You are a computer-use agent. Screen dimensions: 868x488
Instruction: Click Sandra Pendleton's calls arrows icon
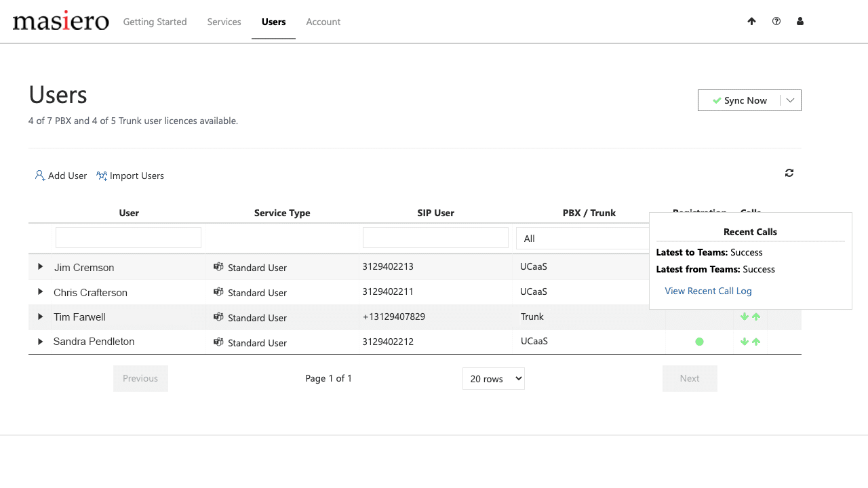(x=750, y=342)
